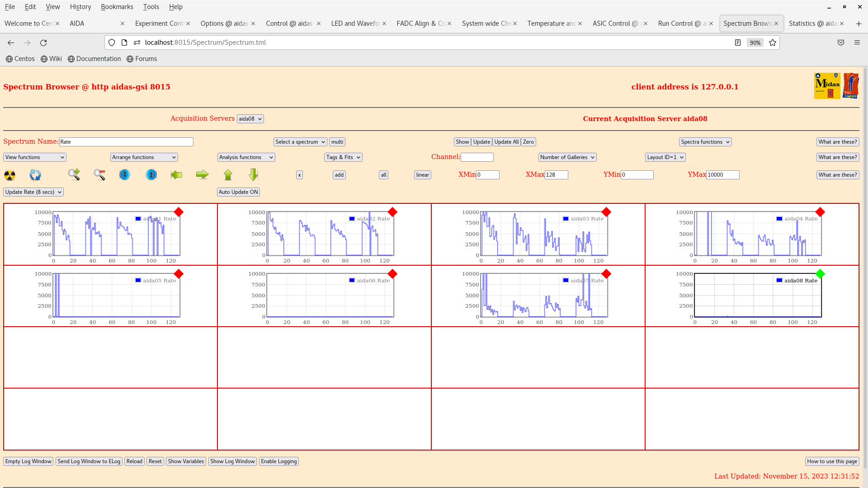Click the green diamond on aida08 Rate

[x=820, y=274]
